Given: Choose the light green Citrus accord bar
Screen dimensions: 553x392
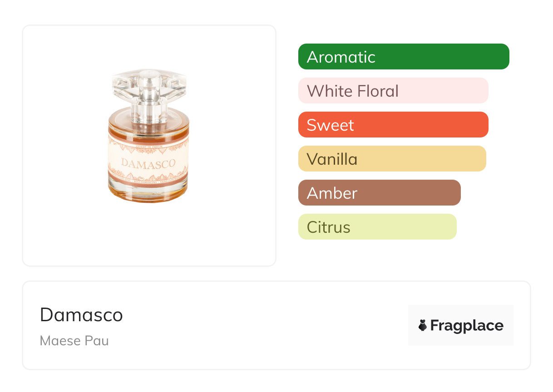Looking at the screenshot, I should tap(377, 227).
